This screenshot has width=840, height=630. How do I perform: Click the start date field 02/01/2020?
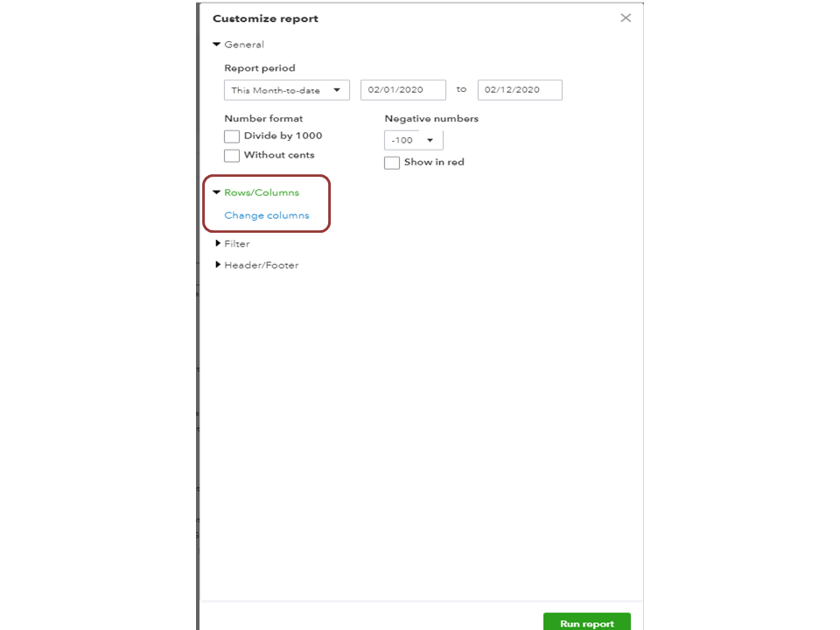(402, 90)
